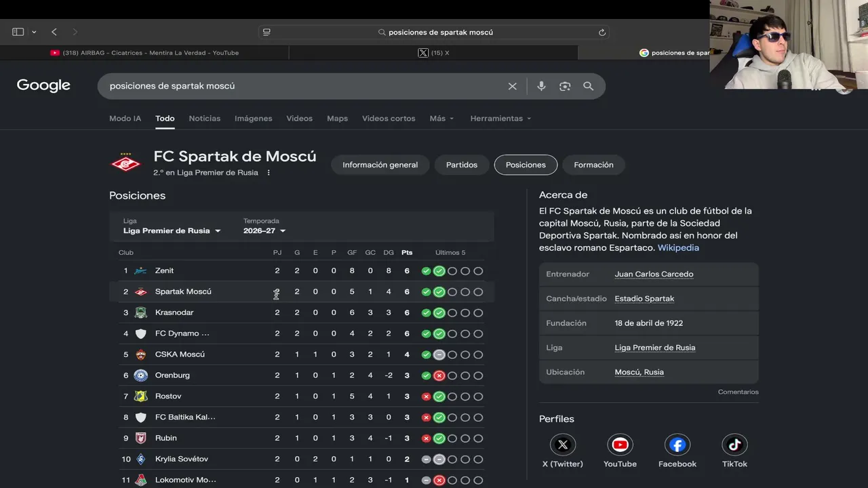This screenshot has width=868, height=488.
Task: Click the Krasnodar team logo
Action: click(x=141, y=313)
